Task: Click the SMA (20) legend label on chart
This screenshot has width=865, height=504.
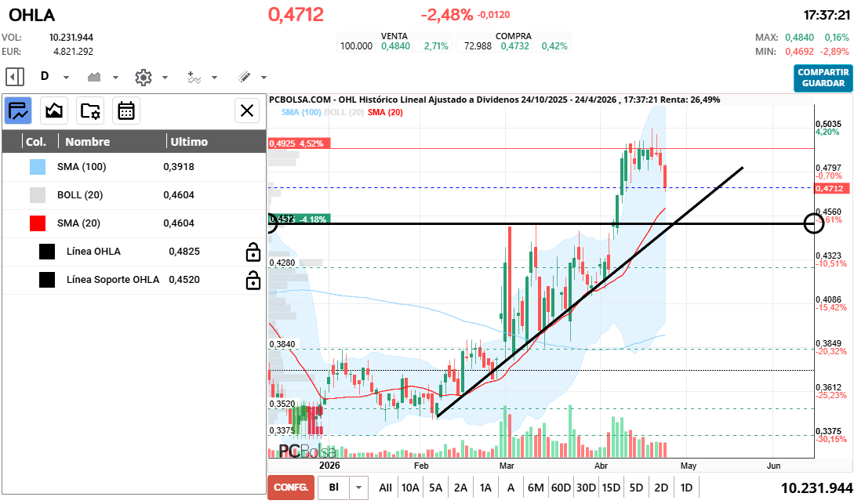Action: [385, 113]
